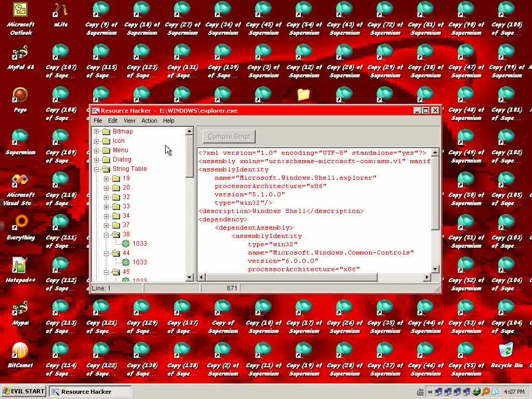Expand the Icon resource folder
This screenshot has width=532, height=399.
click(97, 141)
